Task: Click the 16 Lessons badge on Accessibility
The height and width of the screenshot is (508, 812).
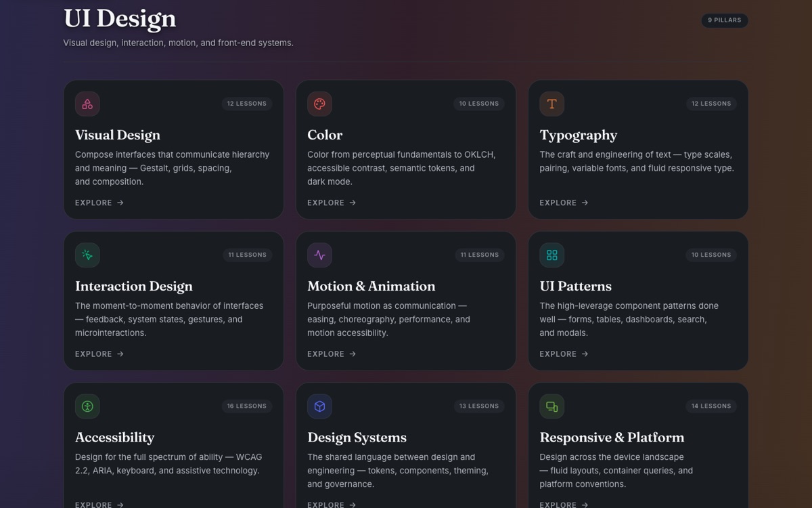Action: click(x=247, y=406)
